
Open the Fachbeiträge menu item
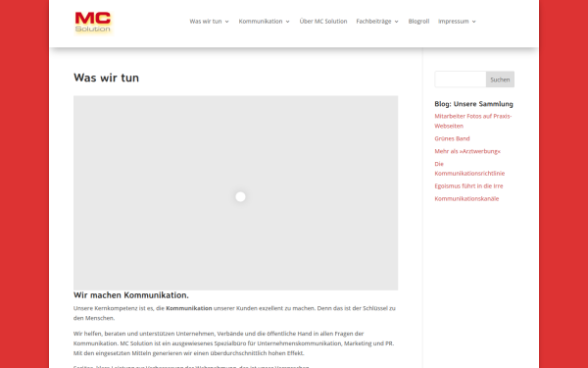373,22
